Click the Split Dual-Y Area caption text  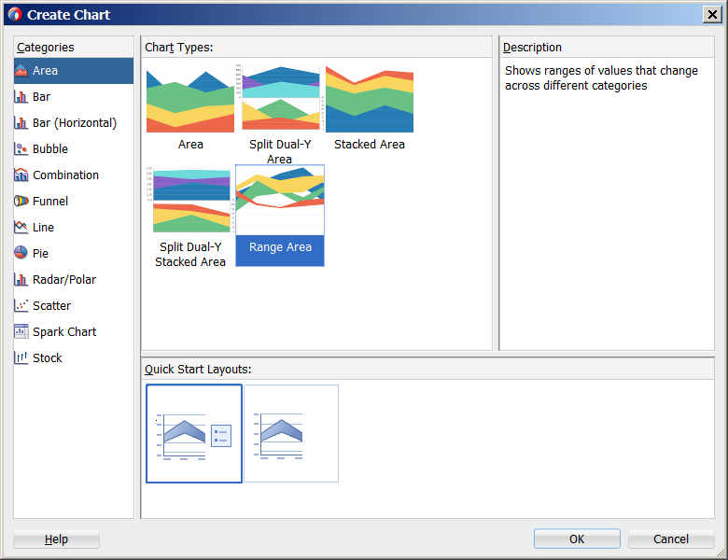pos(280,152)
